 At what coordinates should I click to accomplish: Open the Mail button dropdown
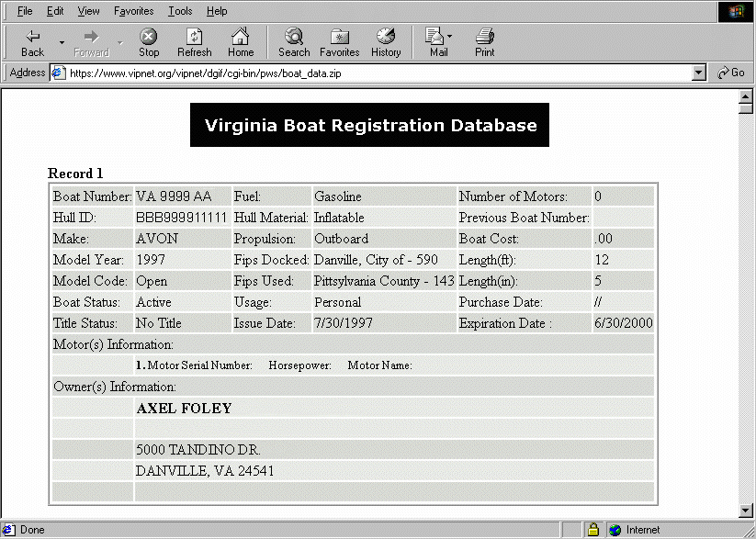point(449,36)
